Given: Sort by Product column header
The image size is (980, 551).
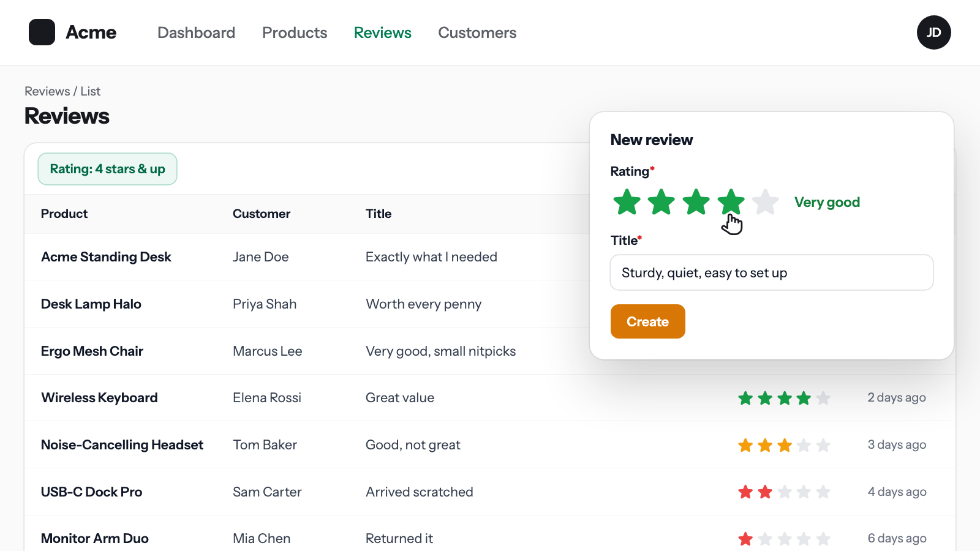Looking at the screenshot, I should coord(64,214).
